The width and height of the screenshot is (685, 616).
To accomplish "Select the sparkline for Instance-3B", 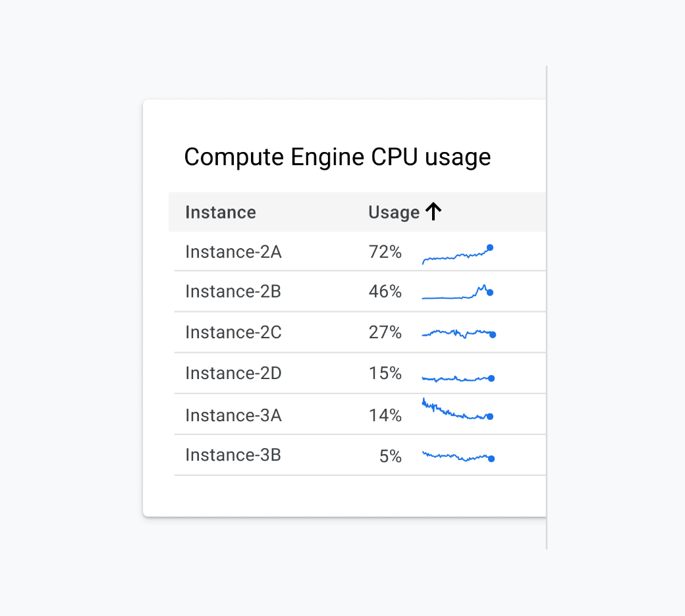I will [x=458, y=455].
